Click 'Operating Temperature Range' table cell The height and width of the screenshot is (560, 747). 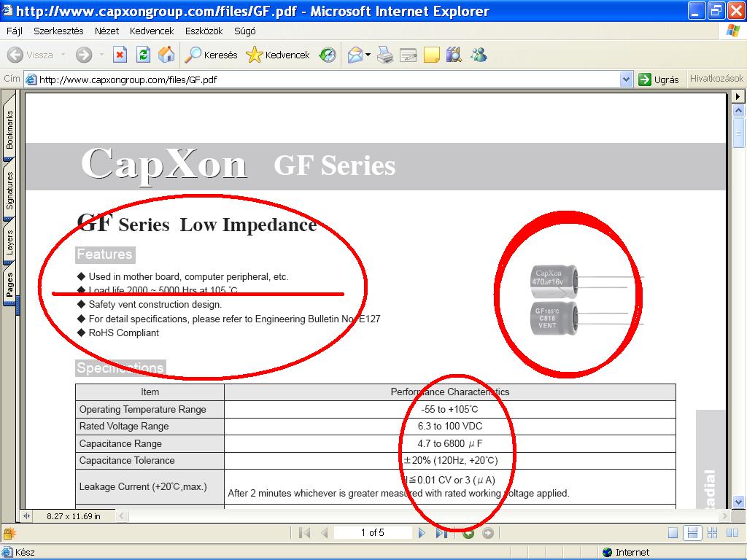(150, 410)
